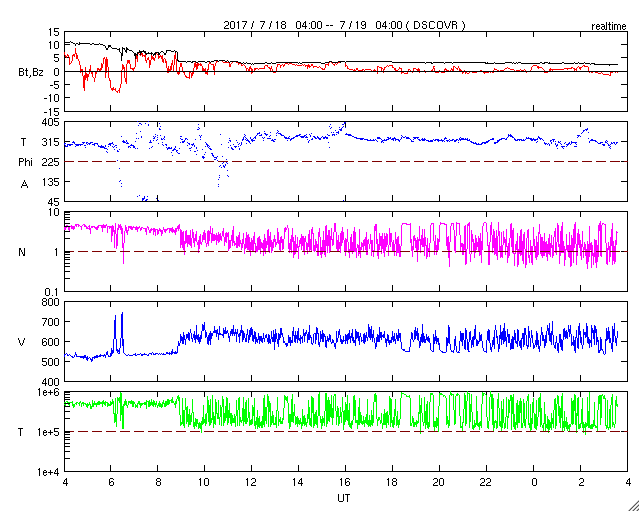Click the 'V' velocity axis label

pos(22,342)
